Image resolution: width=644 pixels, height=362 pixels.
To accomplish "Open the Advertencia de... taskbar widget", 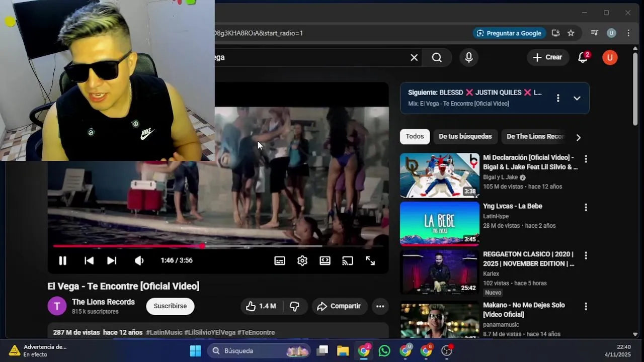I will pos(38,350).
